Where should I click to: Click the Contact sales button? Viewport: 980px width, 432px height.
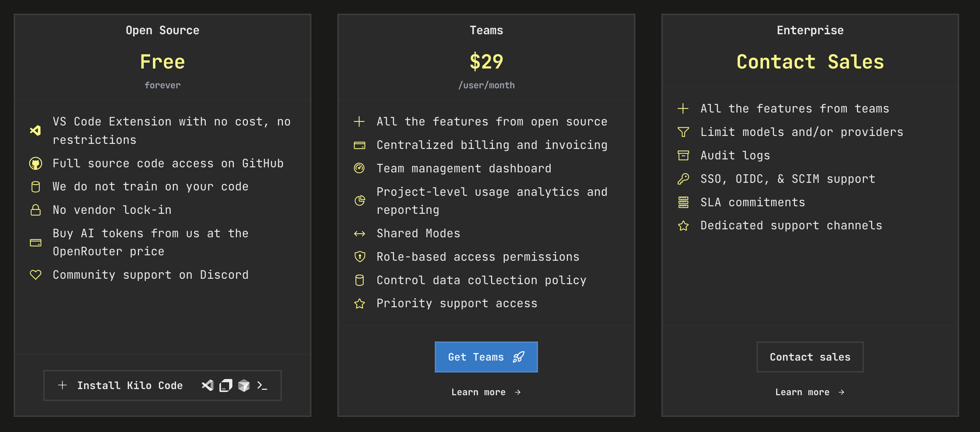click(810, 357)
